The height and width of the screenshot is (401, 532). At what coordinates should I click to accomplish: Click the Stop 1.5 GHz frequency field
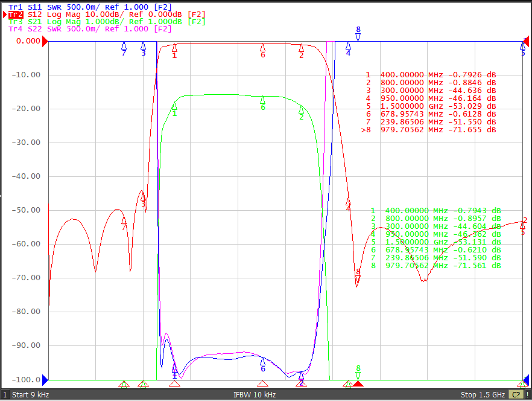coord(483,395)
